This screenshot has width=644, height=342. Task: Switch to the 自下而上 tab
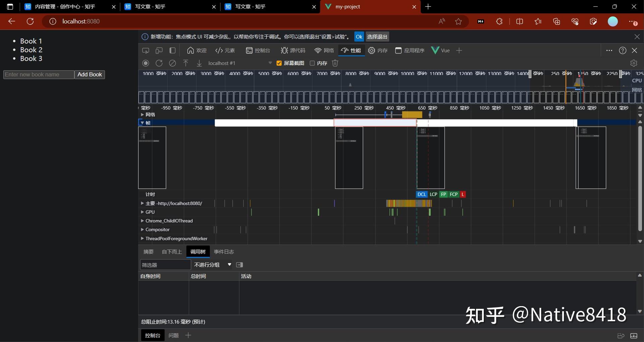tap(171, 252)
